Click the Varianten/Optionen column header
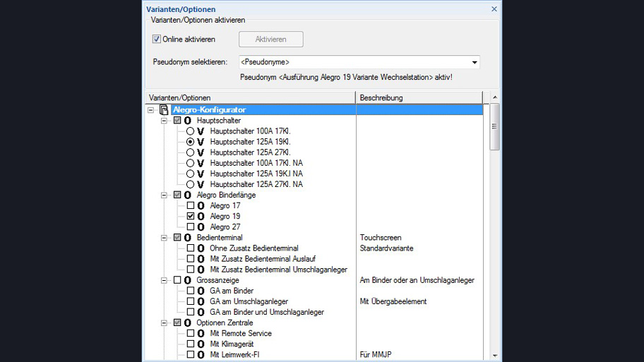This screenshot has width=644, height=362. coord(251,97)
